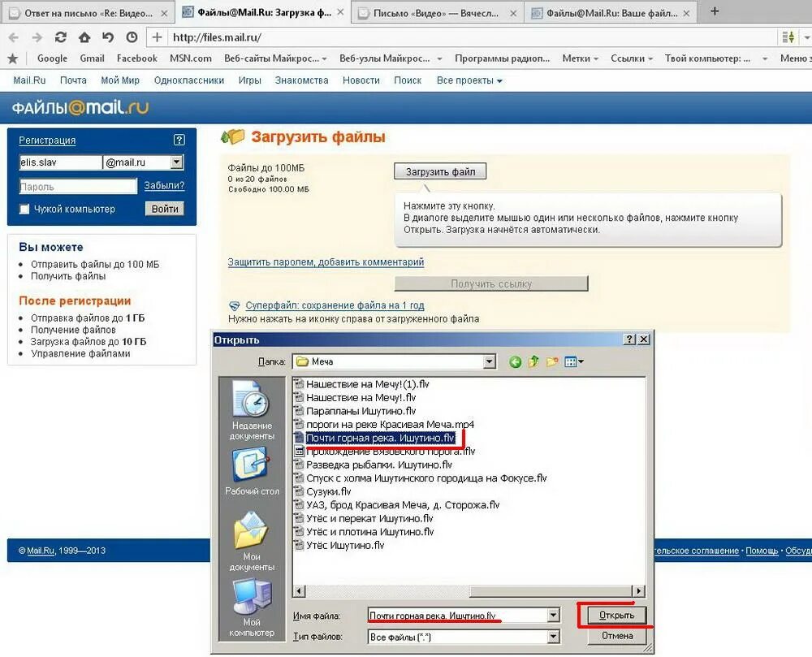812x657 pixels.
Task: Click the Открыть button in dialog
Action: [x=616, y=615]
